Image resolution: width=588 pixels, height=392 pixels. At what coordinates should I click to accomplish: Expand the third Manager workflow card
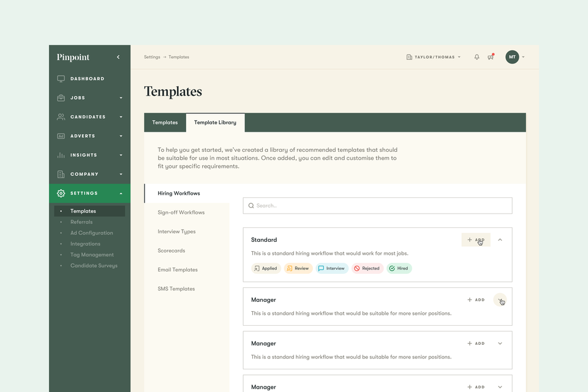pos(500,386)
